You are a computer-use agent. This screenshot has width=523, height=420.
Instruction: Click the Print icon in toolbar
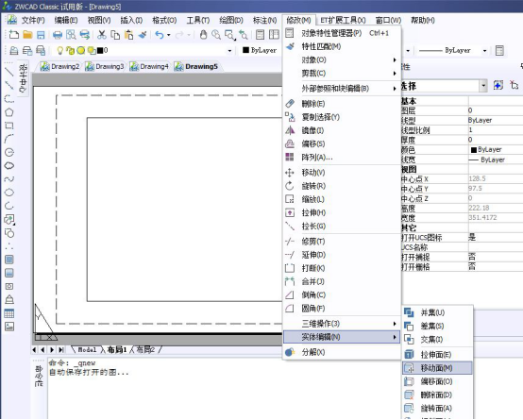tap(58, 35)
